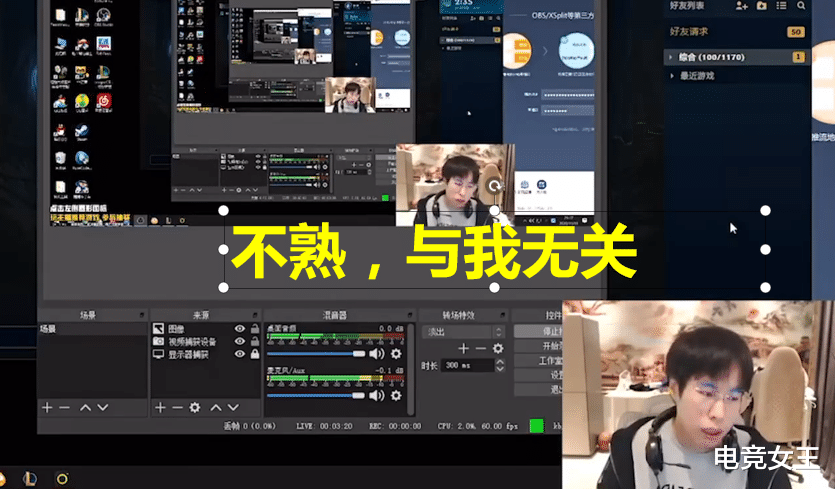This screenshot has width=835, height=489.
Task: Click search icon in 好友列表 header
Action: [x=801, y=5]
